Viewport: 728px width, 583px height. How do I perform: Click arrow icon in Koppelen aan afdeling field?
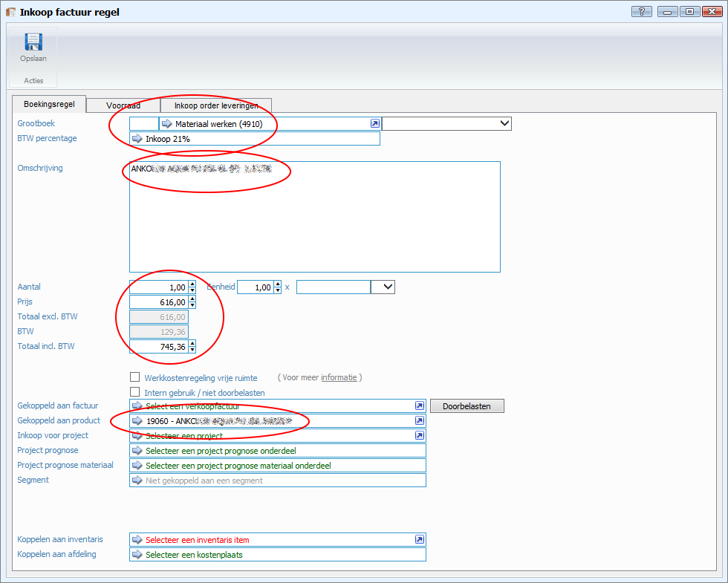(137, 555)
